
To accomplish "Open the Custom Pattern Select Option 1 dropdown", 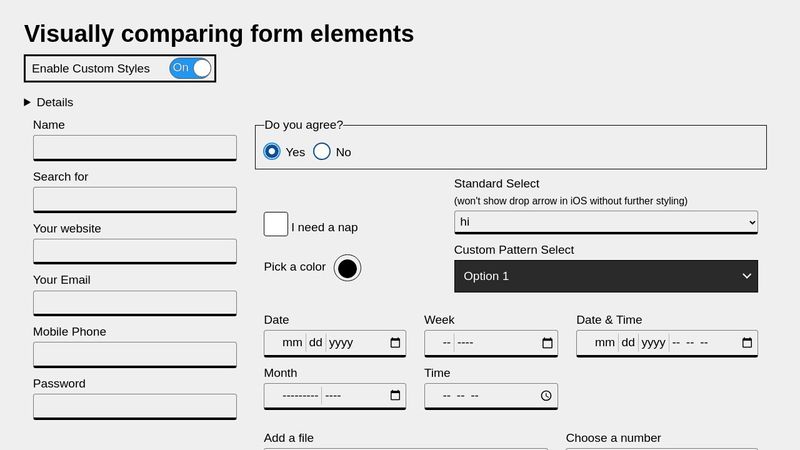I will 605,276.
